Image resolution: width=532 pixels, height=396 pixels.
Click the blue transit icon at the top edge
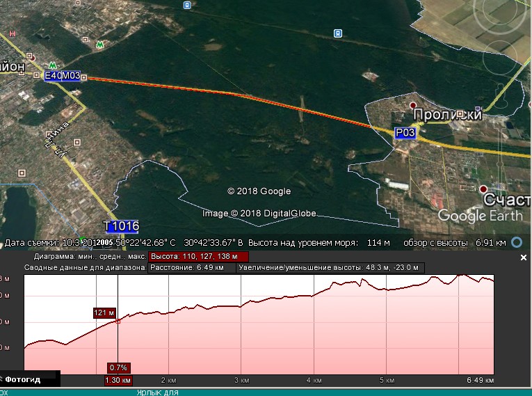[186, 5]
